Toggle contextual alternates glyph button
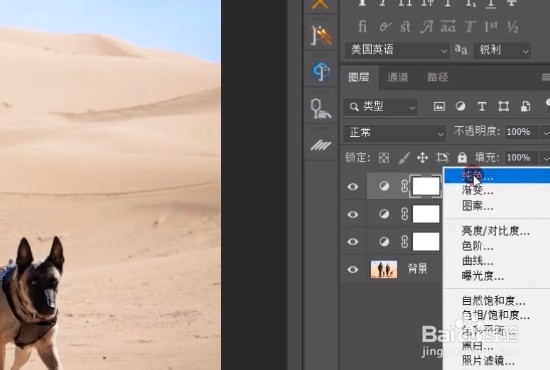550x370 pixels. coord(384,27)
